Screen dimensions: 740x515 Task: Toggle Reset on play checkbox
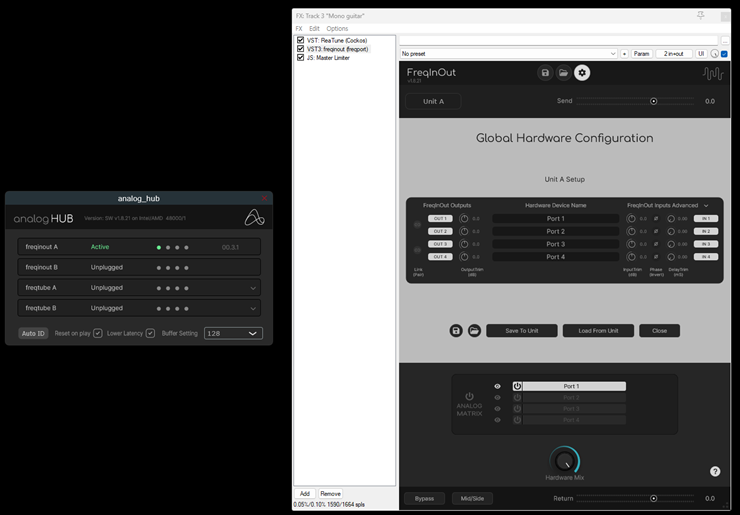(x=98, y=333)
